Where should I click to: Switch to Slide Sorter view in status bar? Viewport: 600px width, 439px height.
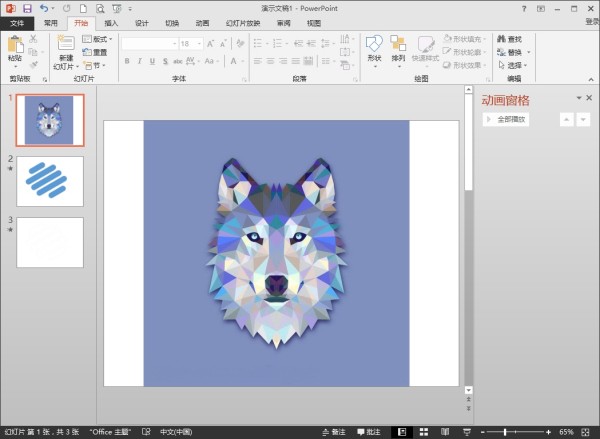(423, 432)
